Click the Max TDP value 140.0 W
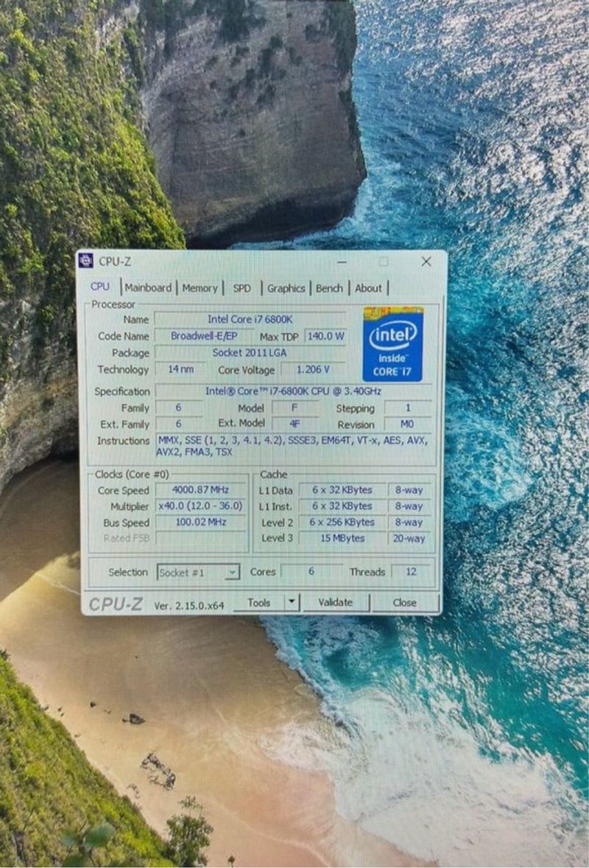589x868 pixels. tap(325, 336)
